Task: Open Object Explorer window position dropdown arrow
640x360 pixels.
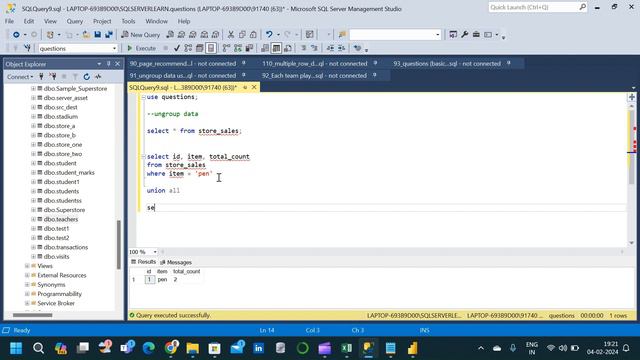Action: [99, 64]
